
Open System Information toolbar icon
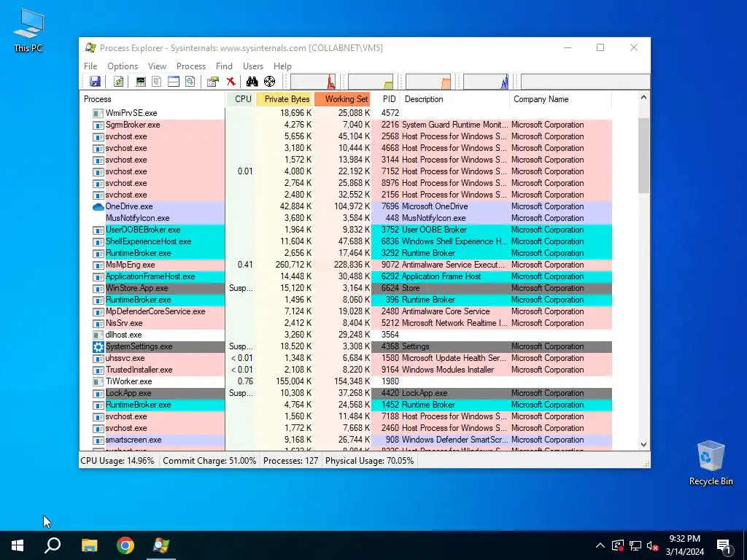(x=141, y=82)
